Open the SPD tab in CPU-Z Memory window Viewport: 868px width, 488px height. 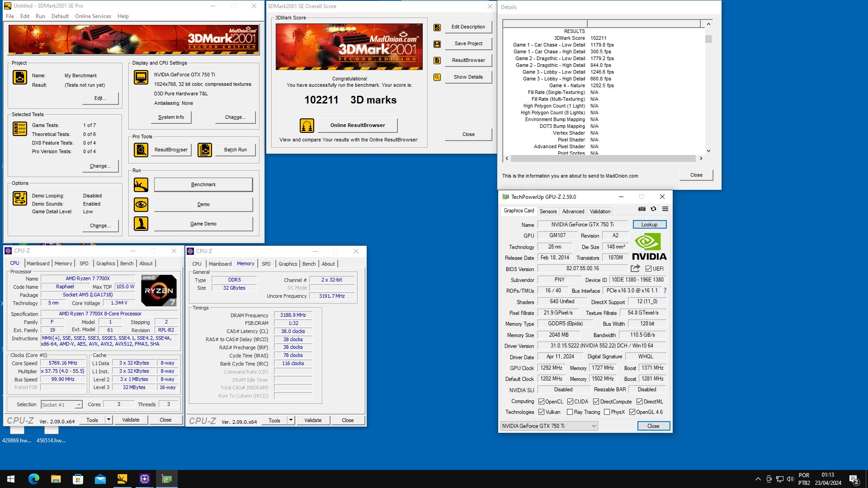tap(266, 264)
